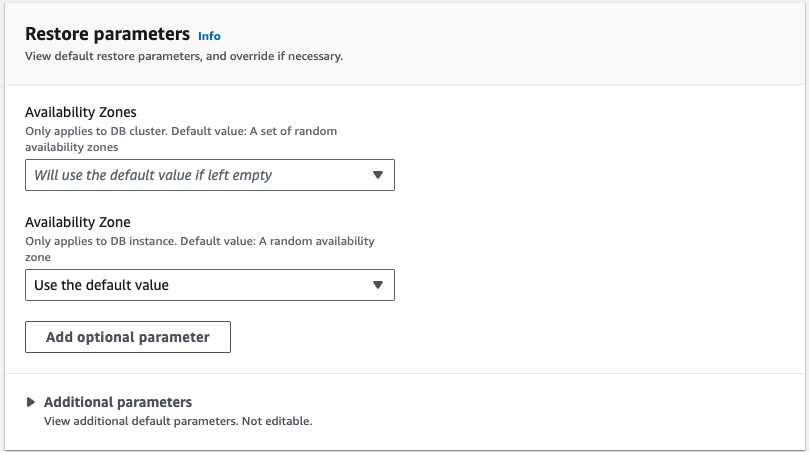The height and width of the screenshot is (452, 809).
Task: Click the 'Only applies to DB instance' hint
Action: [200, 249]
